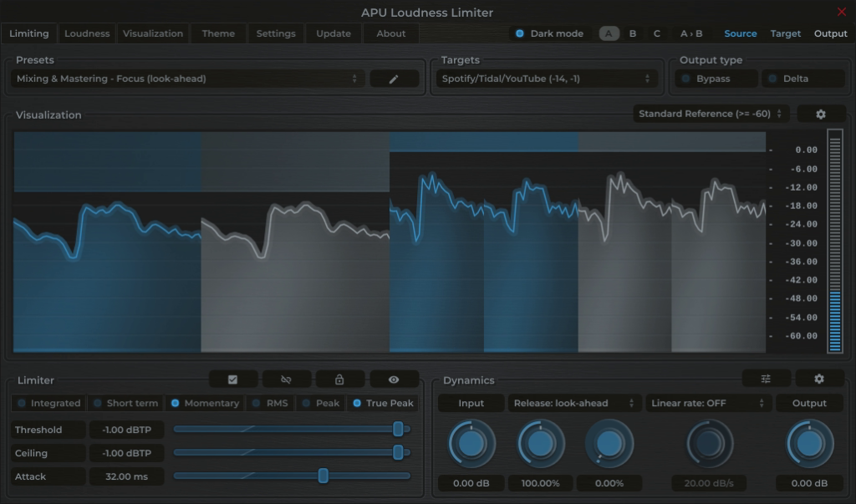Open the Visualization settings gear

[821, 113]
